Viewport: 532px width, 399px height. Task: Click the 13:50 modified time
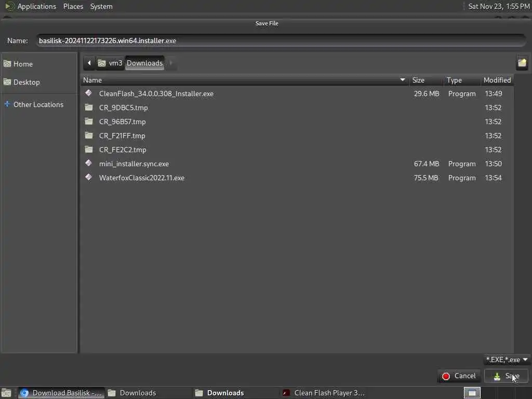click(494, 164)
